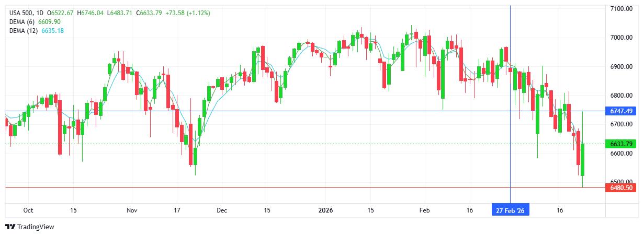Click the 27 Feb '26 date marker
Screen dimensions: 644x236
click(x=510, y=210)
